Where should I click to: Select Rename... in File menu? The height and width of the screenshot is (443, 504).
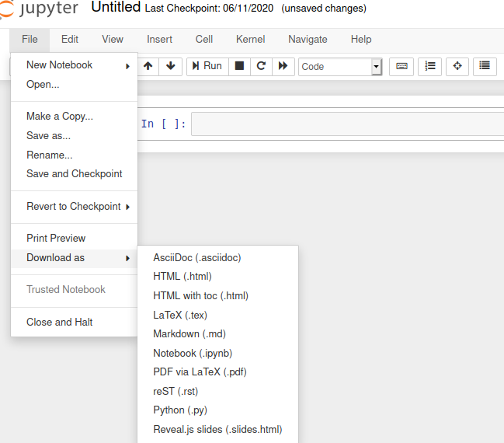(x=75, y=155)
